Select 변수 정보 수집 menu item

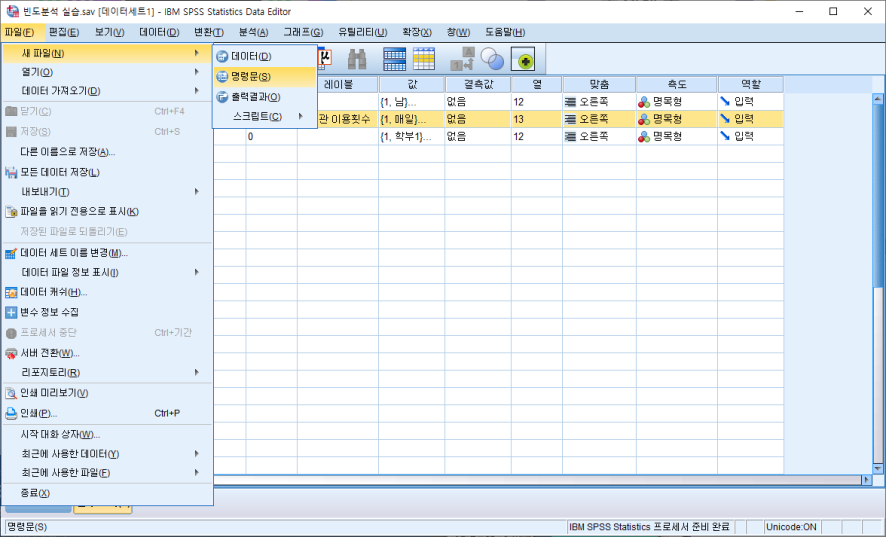tap(107, 312)
